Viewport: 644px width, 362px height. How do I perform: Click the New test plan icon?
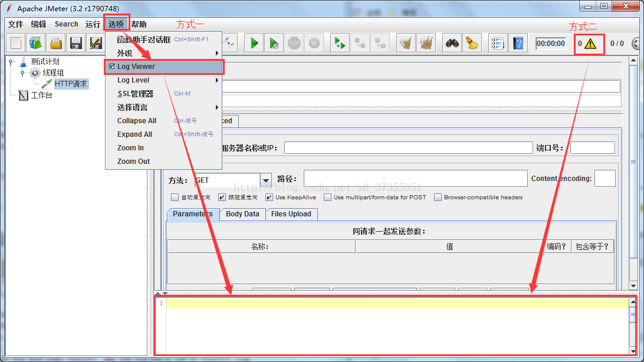15,43
